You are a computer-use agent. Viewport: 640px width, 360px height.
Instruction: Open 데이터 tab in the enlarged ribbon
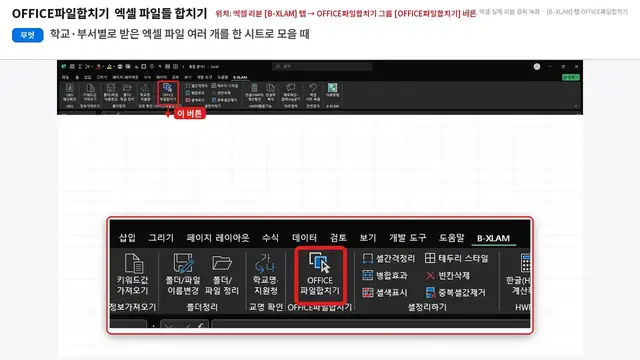tap(304, 238)
